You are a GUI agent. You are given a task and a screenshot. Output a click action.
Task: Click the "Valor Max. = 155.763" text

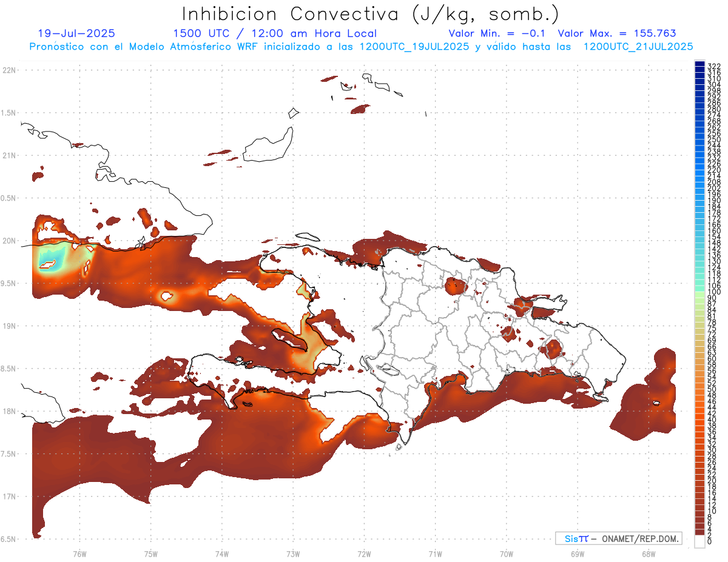coord(617,33)
